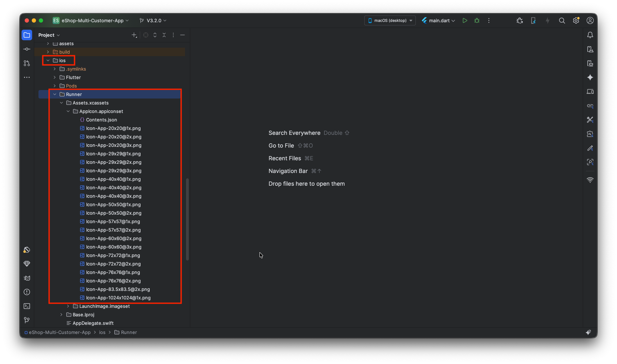Open the Terminal tool window
The height and width of the screenshot is (364, 617).
pos(27,306)
